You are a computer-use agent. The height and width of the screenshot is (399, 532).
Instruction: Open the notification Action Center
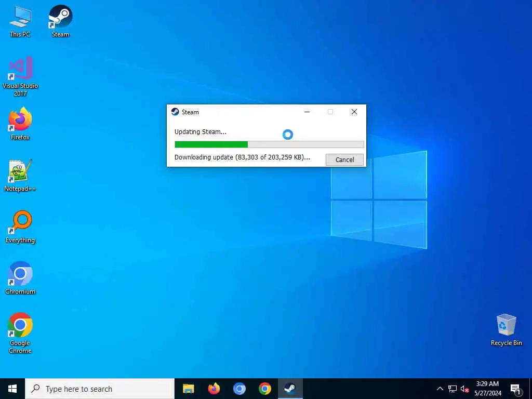[x=515, y=389]
